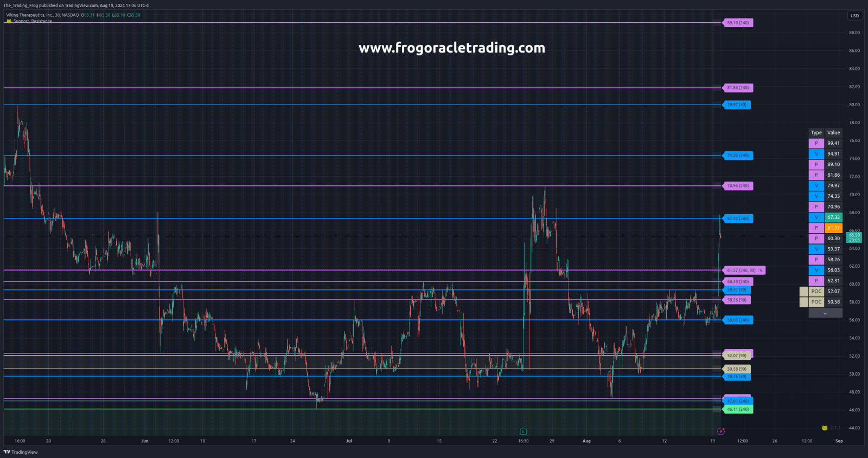Click the 52.31 value cell in the table
This screenshot has width=868, height=458.
(x=833, y=281)
